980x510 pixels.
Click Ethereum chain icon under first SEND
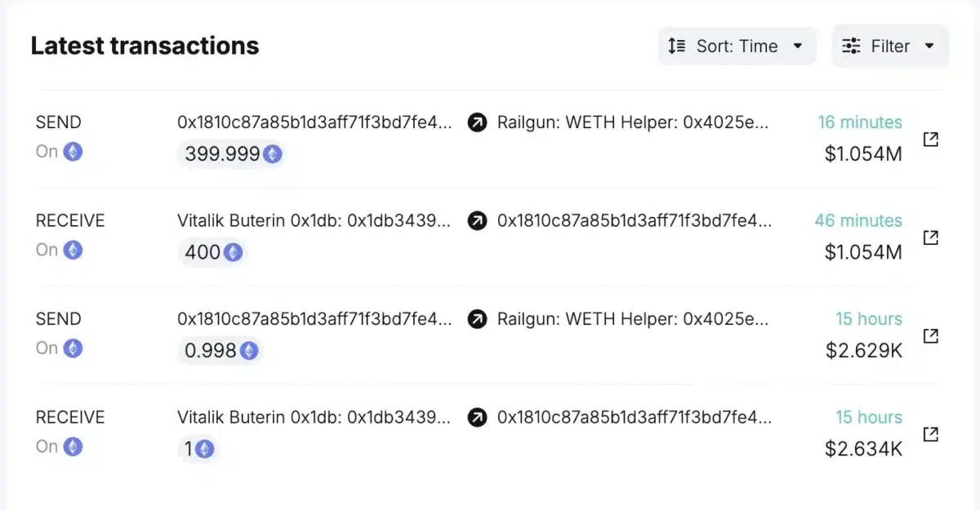click(x=73, y=152)
